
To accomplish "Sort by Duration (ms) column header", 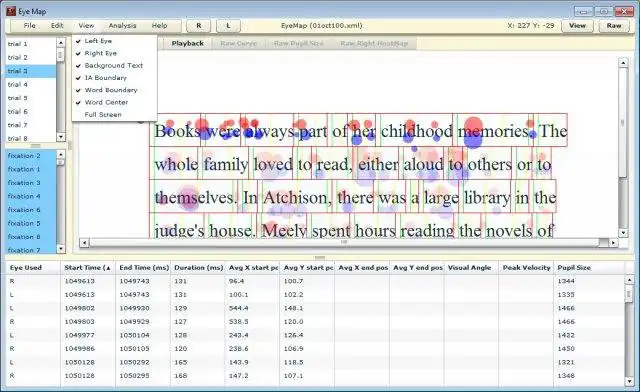I will 198,268.
